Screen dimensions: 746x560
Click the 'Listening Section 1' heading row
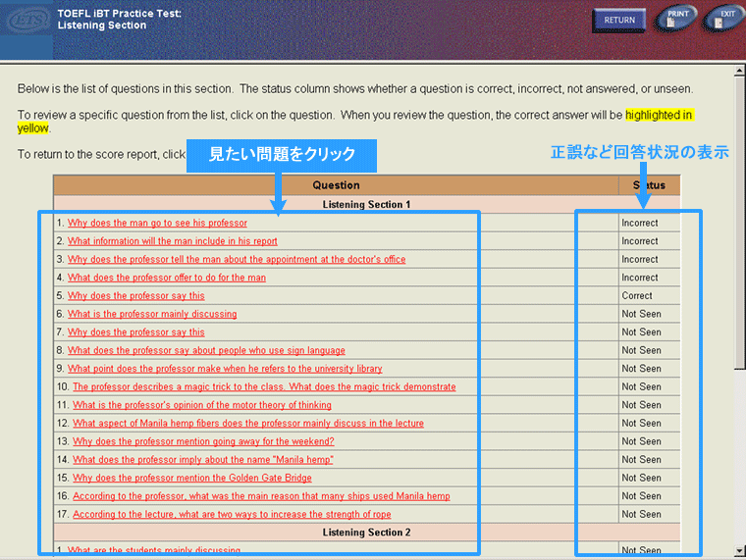click(x=366, y=204)
